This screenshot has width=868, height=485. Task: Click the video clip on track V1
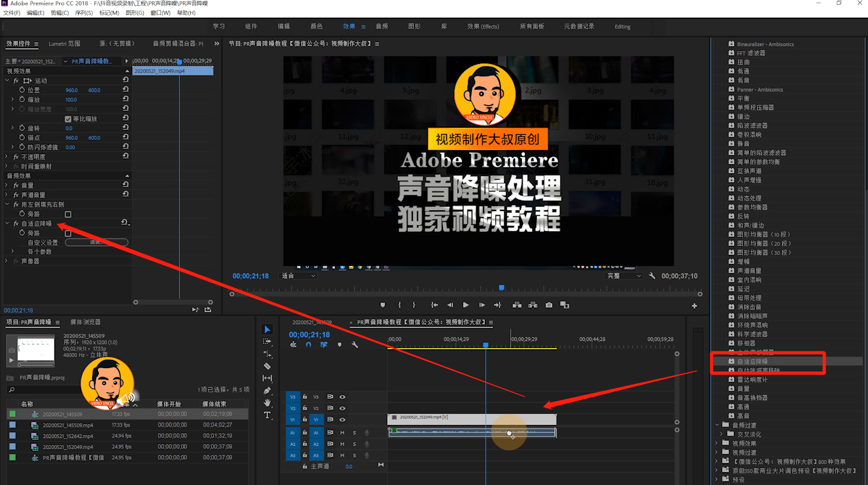472,419
